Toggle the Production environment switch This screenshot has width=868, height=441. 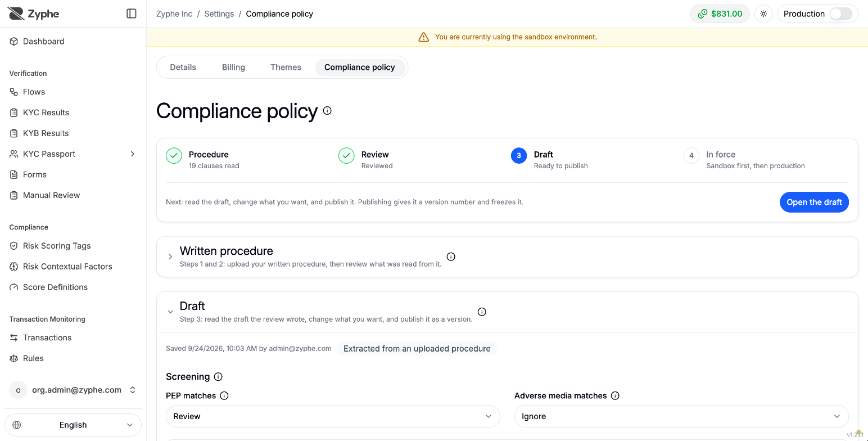coord(841,14)
